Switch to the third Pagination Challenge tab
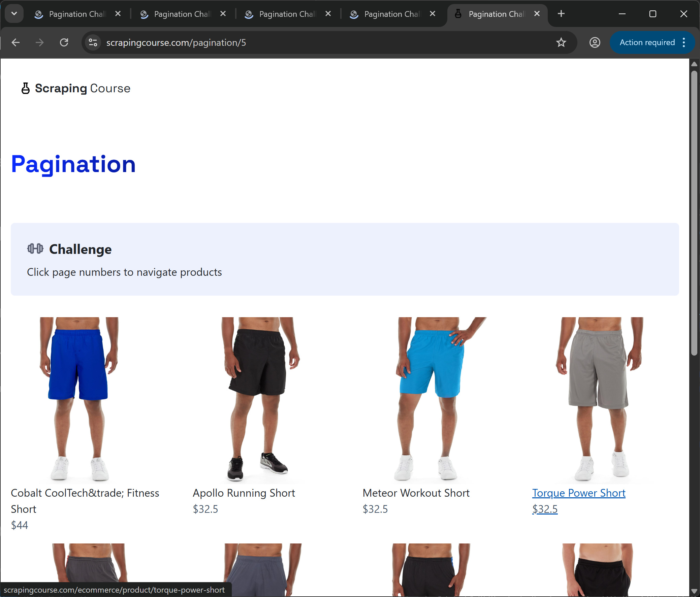The image size is (700, 597). coord(287,14)
